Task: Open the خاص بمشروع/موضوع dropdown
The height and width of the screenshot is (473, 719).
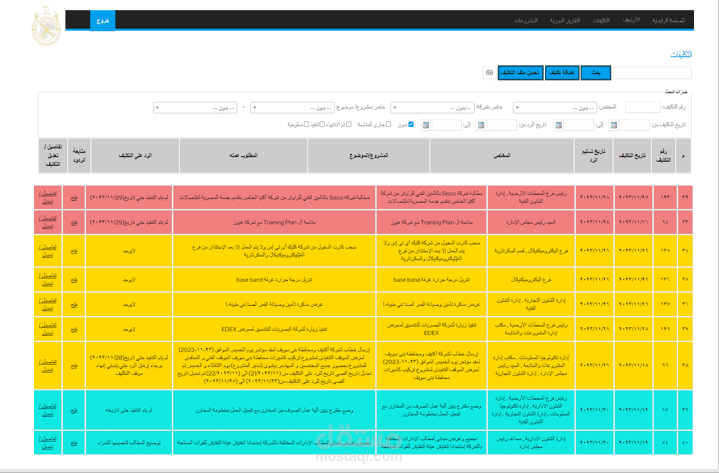Action: point(292,108)
